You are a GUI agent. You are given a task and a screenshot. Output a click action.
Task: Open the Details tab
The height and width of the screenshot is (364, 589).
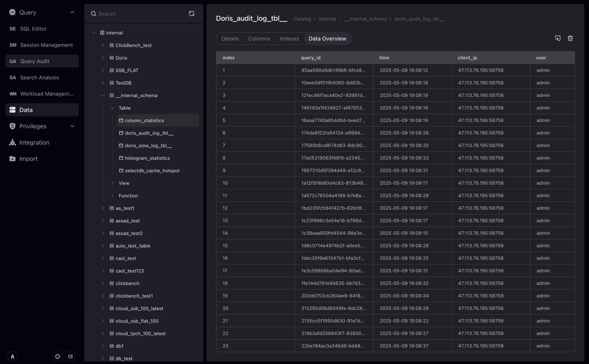click(230, 38)
